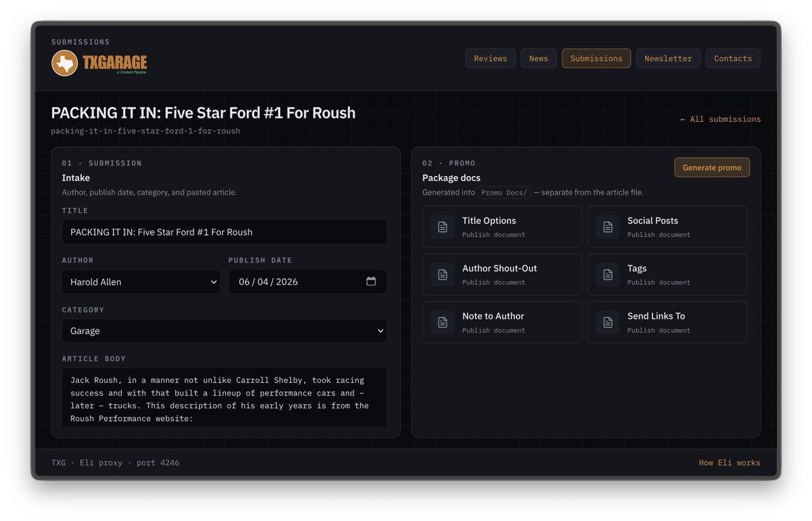Click the Social Posts document icon
This screenshot has width=812, height=521.
tap(608, 227)
